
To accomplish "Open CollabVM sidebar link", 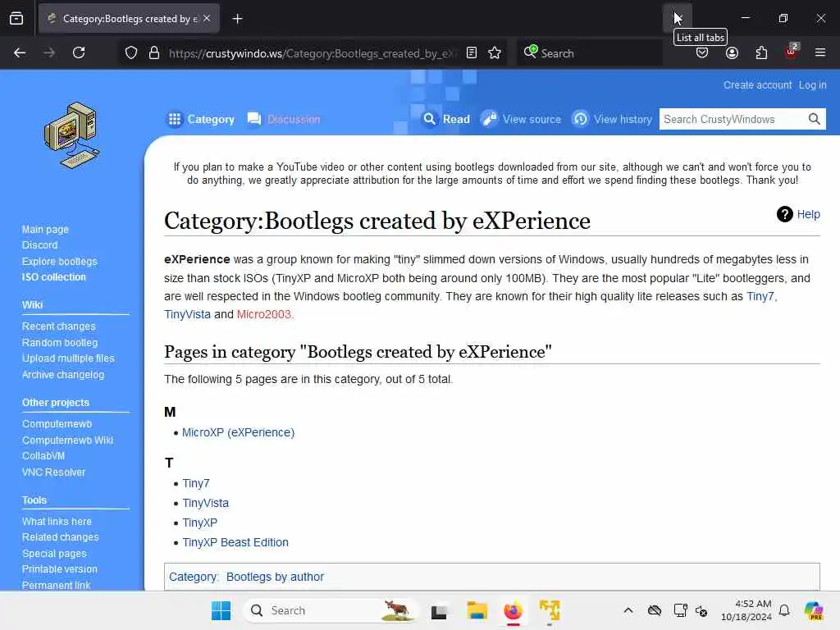I will pos(43,456).
